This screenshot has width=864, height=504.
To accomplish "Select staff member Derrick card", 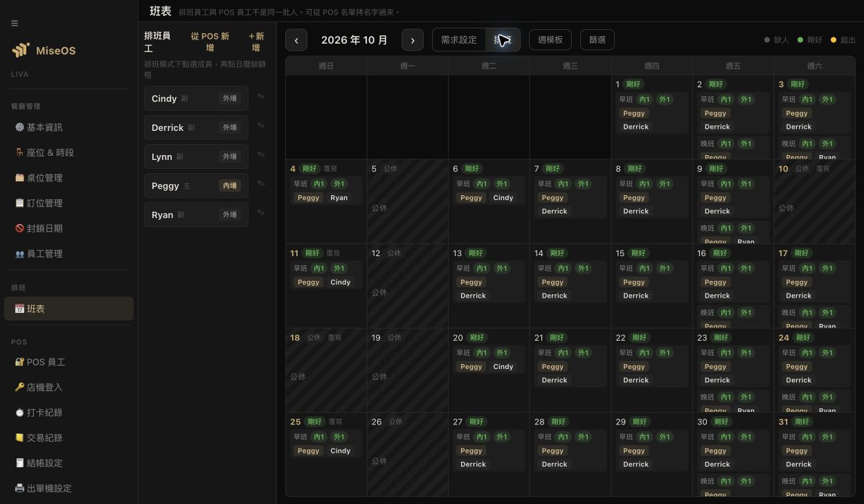I will pyautogui.click(x=196, y=127).
